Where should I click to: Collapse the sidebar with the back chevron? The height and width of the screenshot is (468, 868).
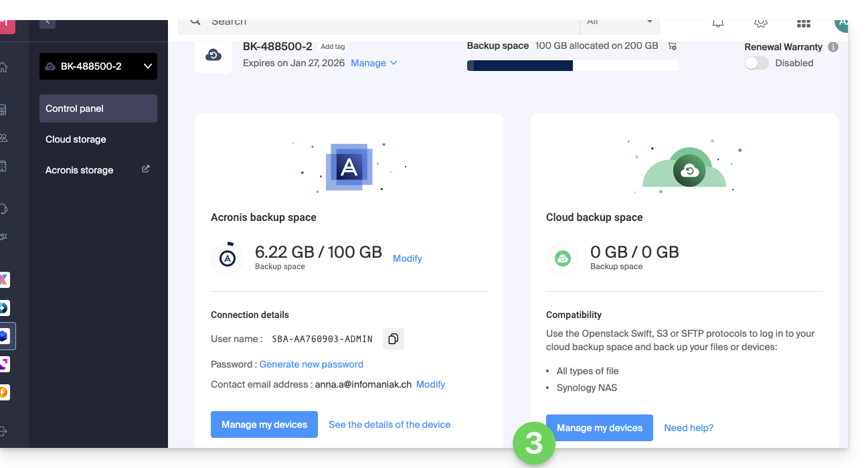click(x=48, y=23)
